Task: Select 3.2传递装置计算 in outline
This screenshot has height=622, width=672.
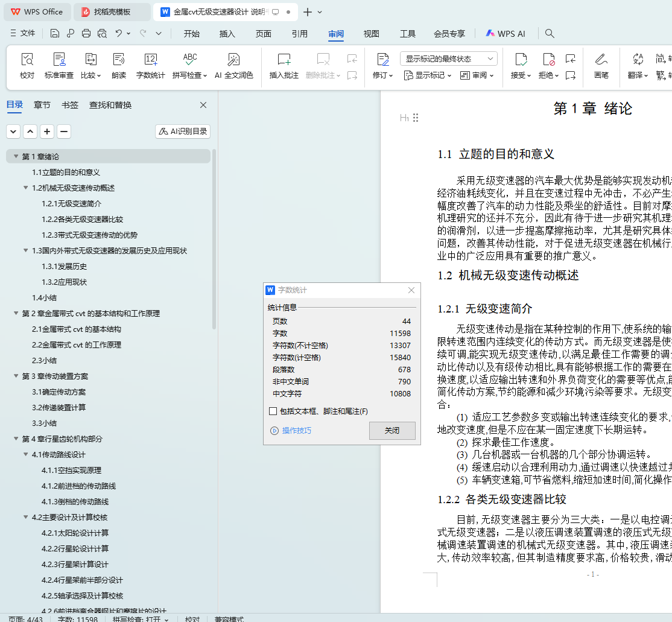Action: [59, 407]
